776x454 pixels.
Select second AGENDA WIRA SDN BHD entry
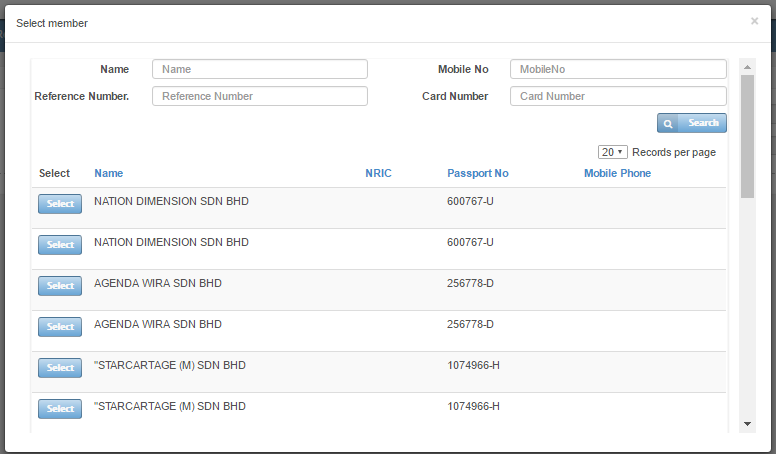(60, 327)
